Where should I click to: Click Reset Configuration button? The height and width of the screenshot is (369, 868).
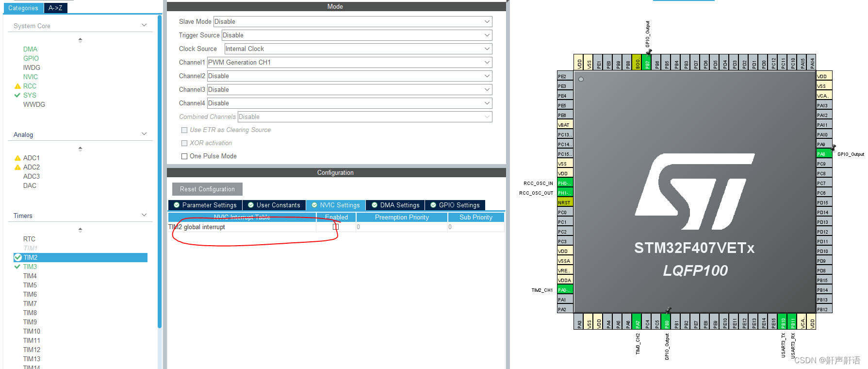[x=207, y=189]
